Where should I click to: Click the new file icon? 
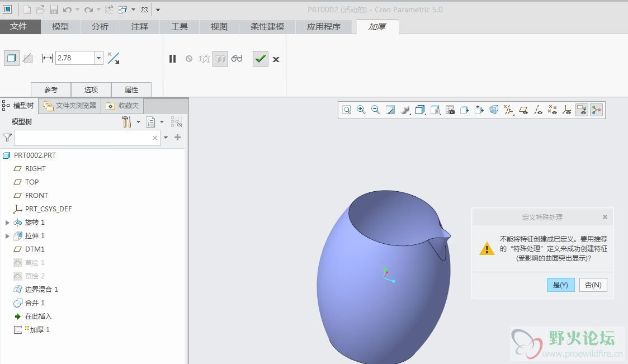pos(26,10)
